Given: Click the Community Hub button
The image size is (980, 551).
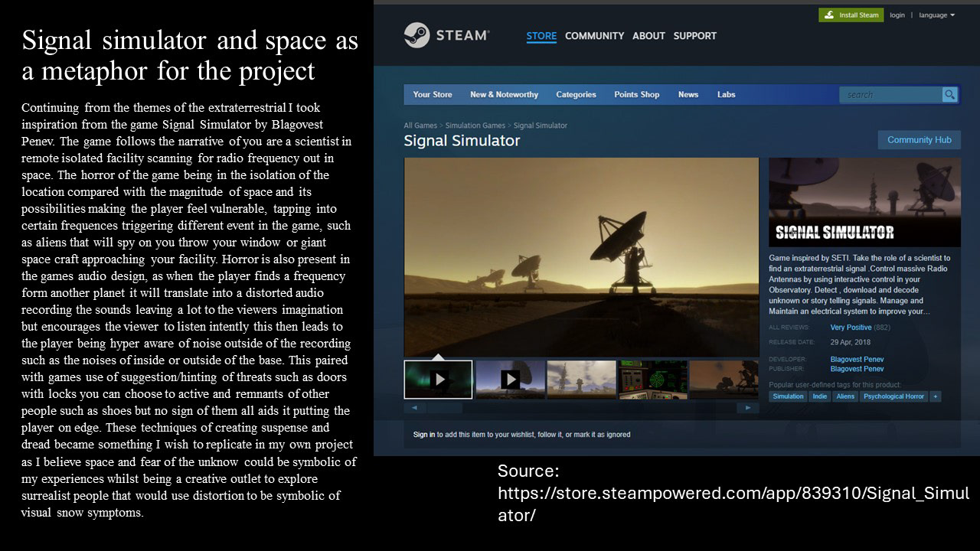Looking at the screenshot, I should (919, 140).
